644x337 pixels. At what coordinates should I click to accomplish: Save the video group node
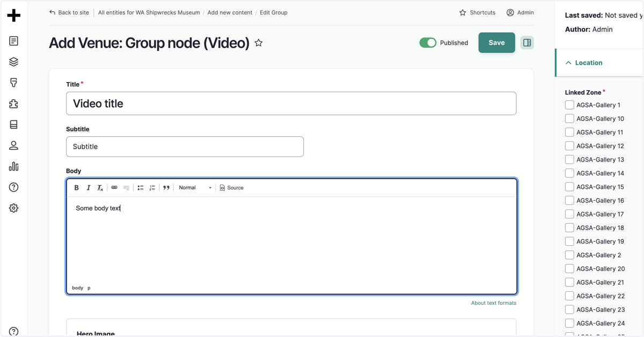click(496, 43)
